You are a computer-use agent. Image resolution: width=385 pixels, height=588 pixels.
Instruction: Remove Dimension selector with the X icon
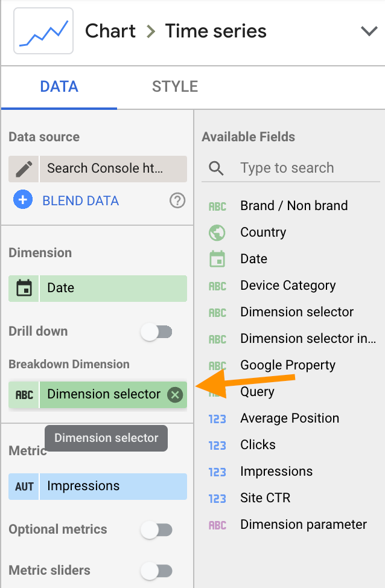click(175, 395)
